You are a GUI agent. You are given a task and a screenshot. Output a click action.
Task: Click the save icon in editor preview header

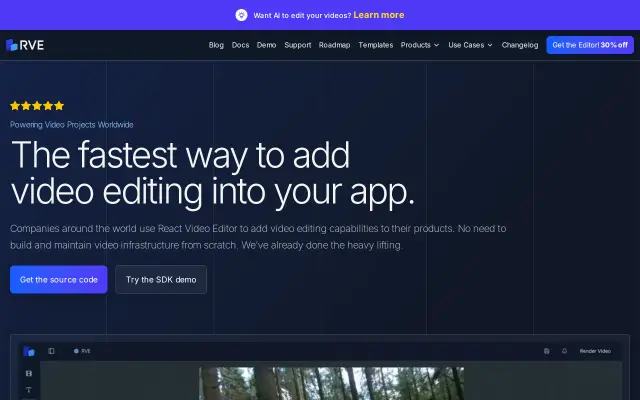point(547,351)
